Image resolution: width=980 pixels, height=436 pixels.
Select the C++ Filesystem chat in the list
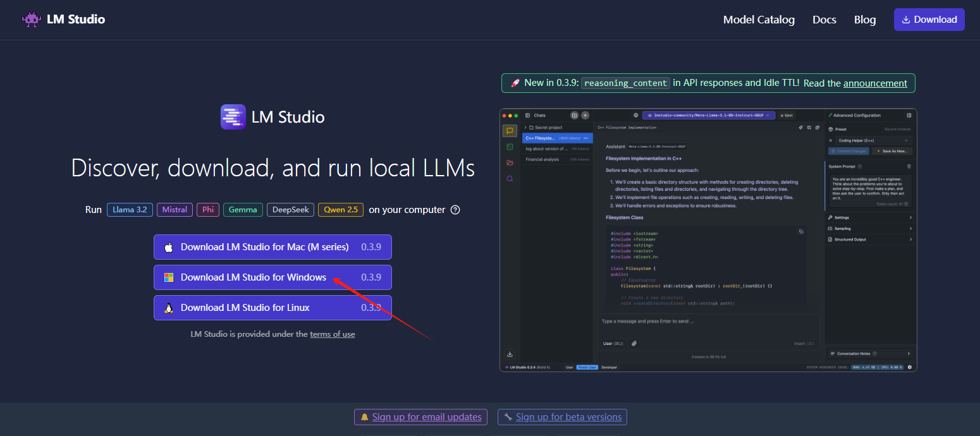point(557,138)
